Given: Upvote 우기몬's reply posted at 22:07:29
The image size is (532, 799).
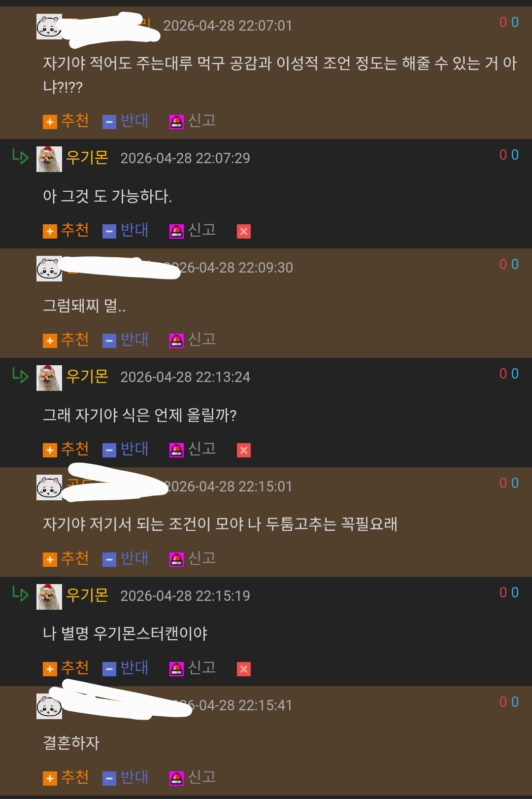Looking at the screenshot, I should (66, 230).
